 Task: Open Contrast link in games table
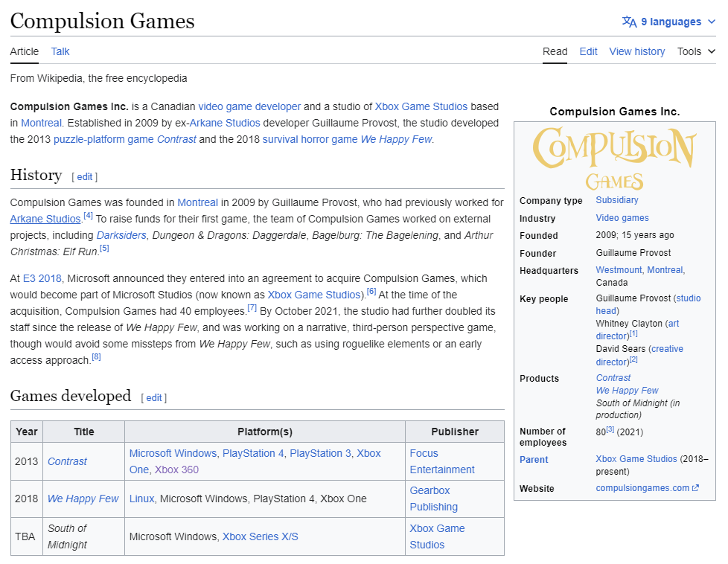67,461
